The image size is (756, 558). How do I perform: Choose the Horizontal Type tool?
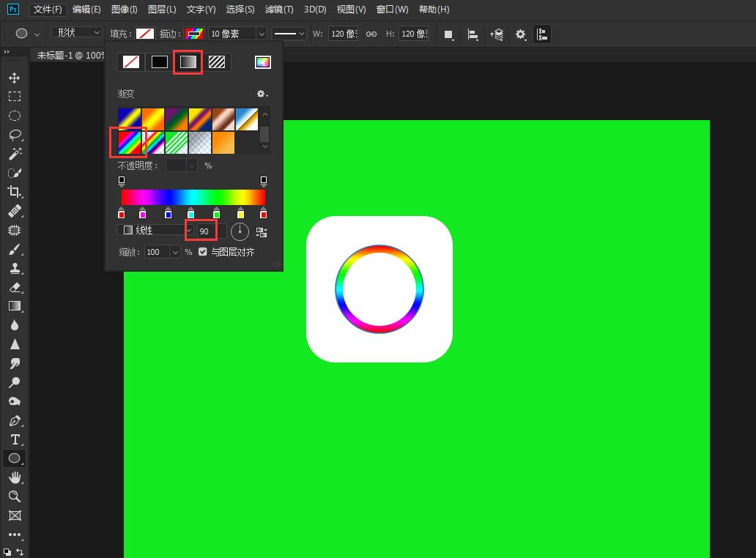coord(14,439)
